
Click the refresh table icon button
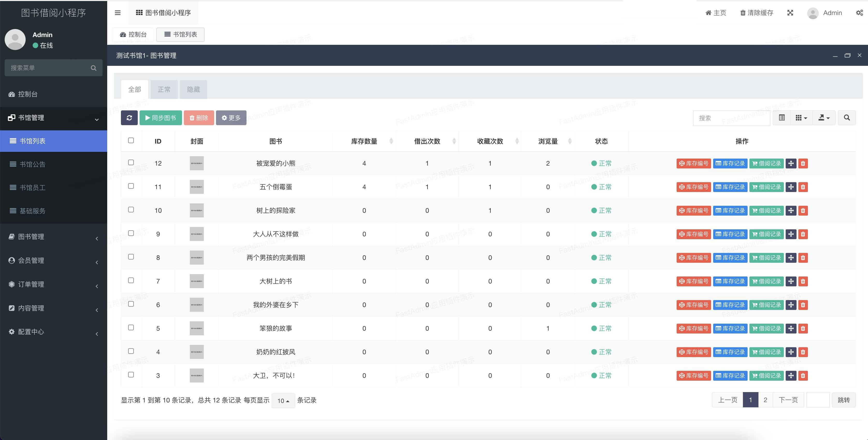tap(129, 118)
